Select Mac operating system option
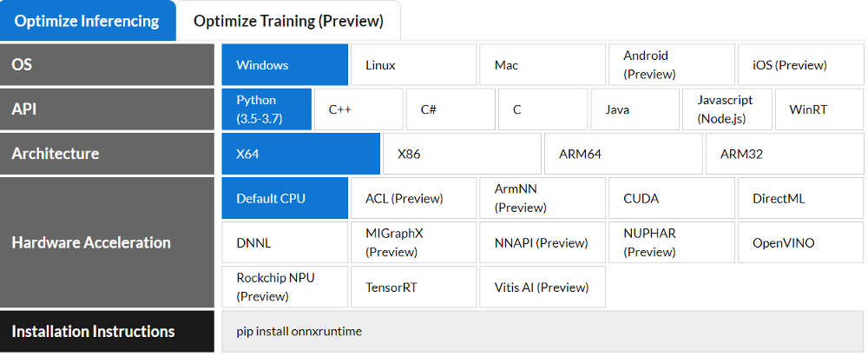 (542, 65)
